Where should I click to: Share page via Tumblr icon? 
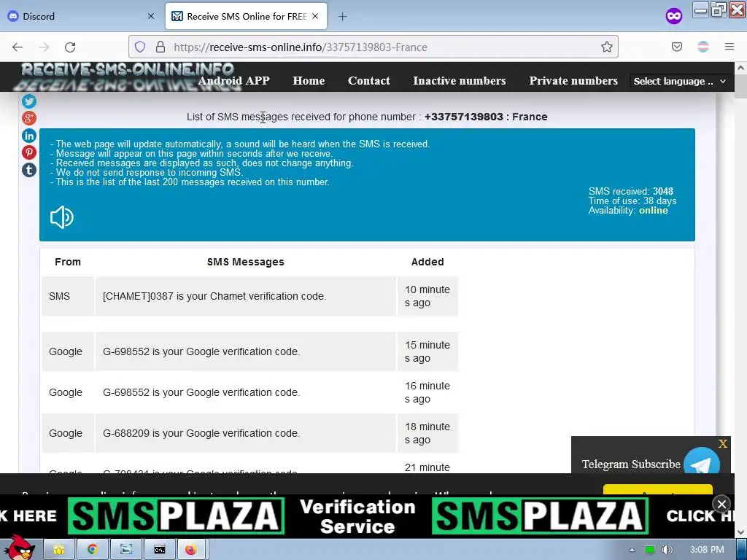point(29,170)
